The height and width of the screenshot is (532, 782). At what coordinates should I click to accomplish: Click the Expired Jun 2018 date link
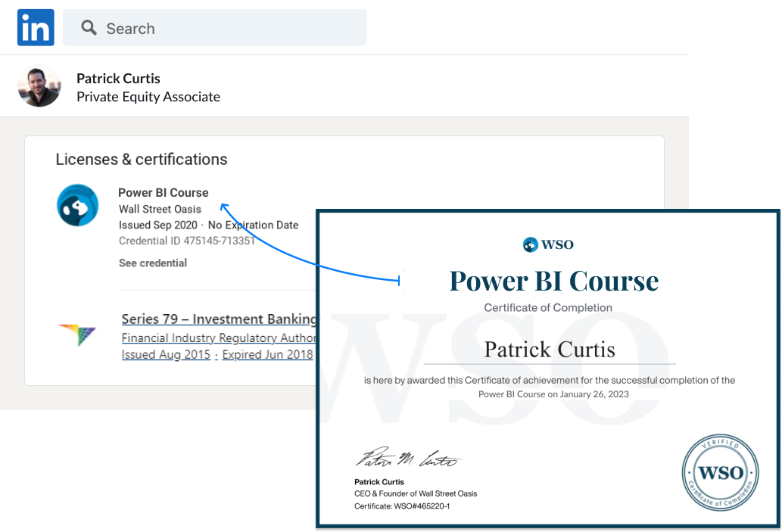click(x=267, y=354)
